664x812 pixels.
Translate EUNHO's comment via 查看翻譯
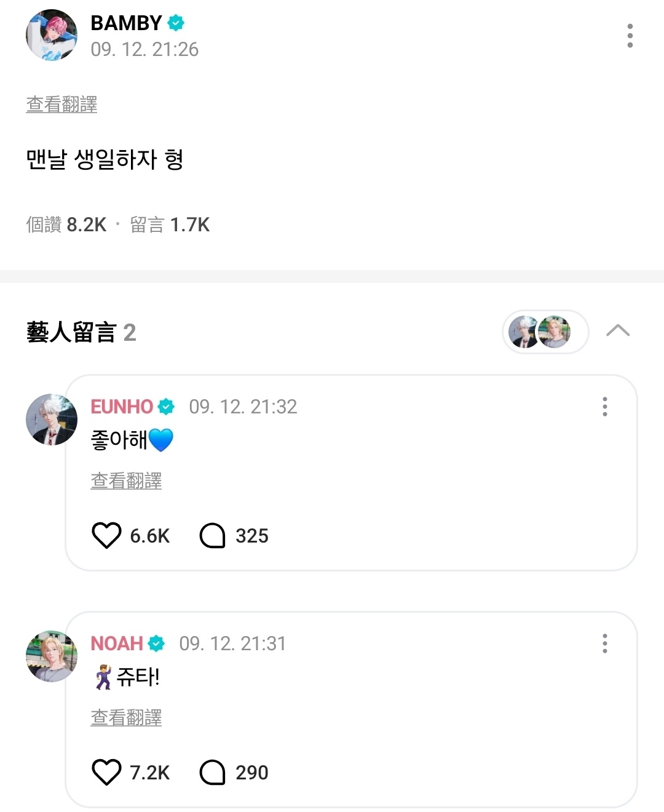(126, 481)
